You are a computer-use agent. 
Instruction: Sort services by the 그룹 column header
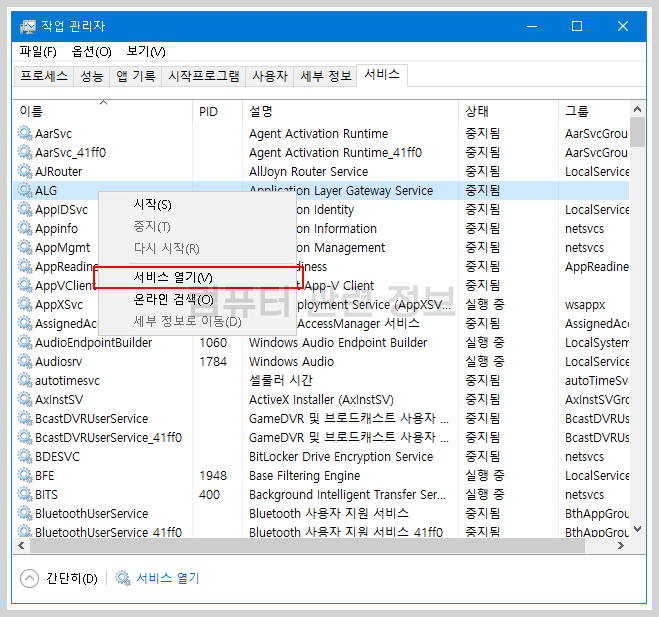594,111
